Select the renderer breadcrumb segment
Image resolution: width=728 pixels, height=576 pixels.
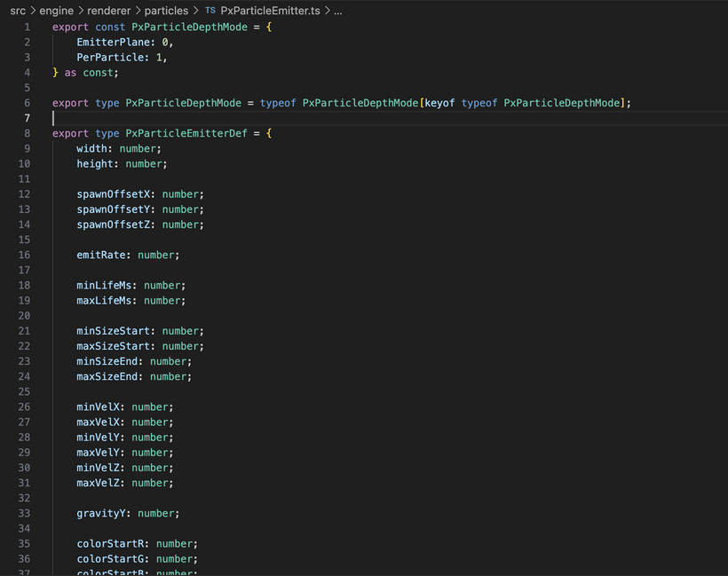click(109, 11)
